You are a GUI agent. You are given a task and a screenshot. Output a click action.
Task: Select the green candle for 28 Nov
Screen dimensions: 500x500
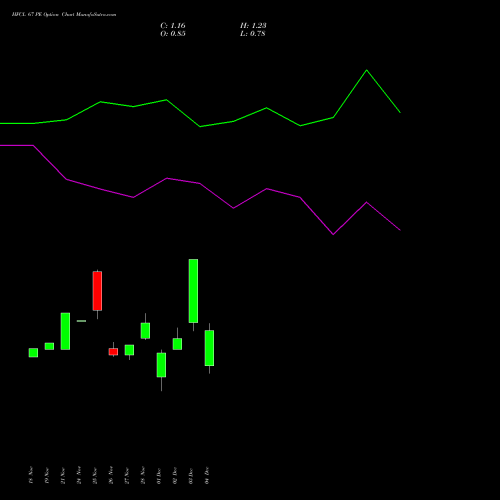tap(145, 331)
